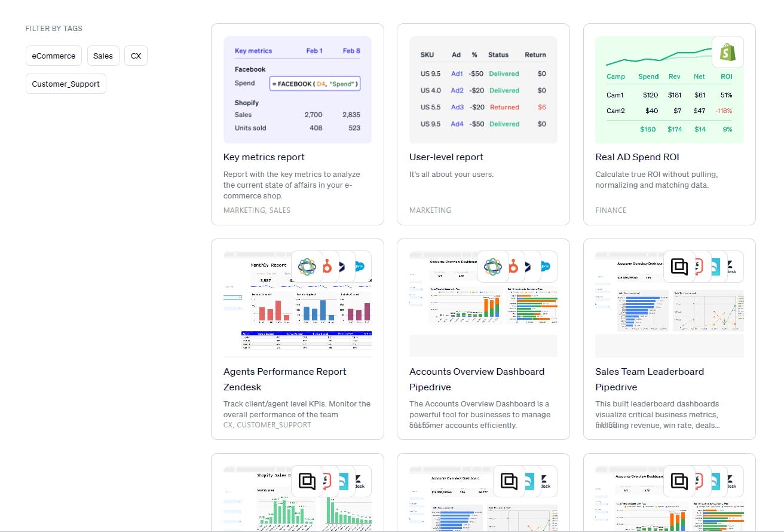
Task: Click the chat bubbles icon on Sales Team Leaderboard card
Action: [679, 267]
